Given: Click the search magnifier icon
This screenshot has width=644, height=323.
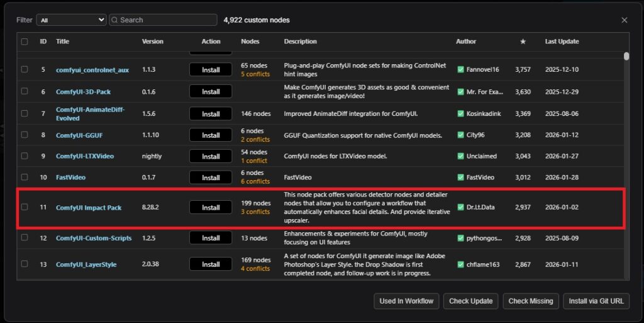Looking at the screenshot, I should 115,20.
